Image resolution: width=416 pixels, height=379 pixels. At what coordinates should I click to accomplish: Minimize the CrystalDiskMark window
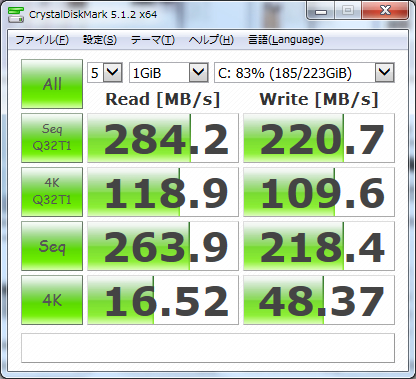click(321, 11)
